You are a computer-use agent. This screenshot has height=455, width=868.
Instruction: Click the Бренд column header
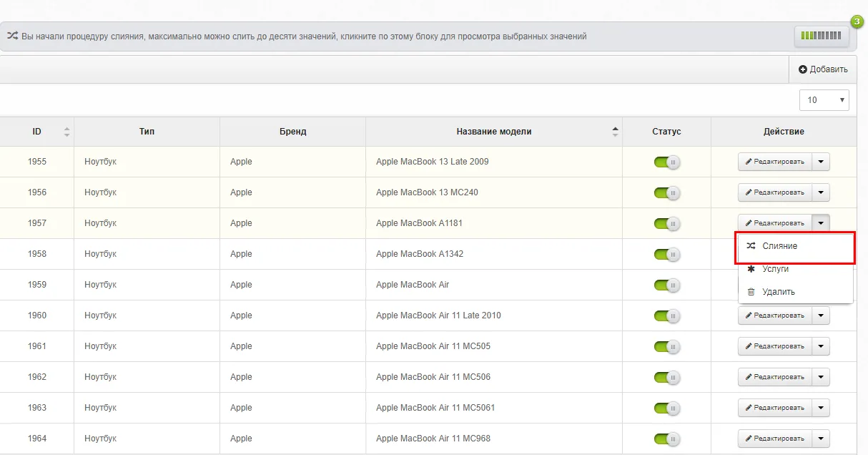point(293,132)
